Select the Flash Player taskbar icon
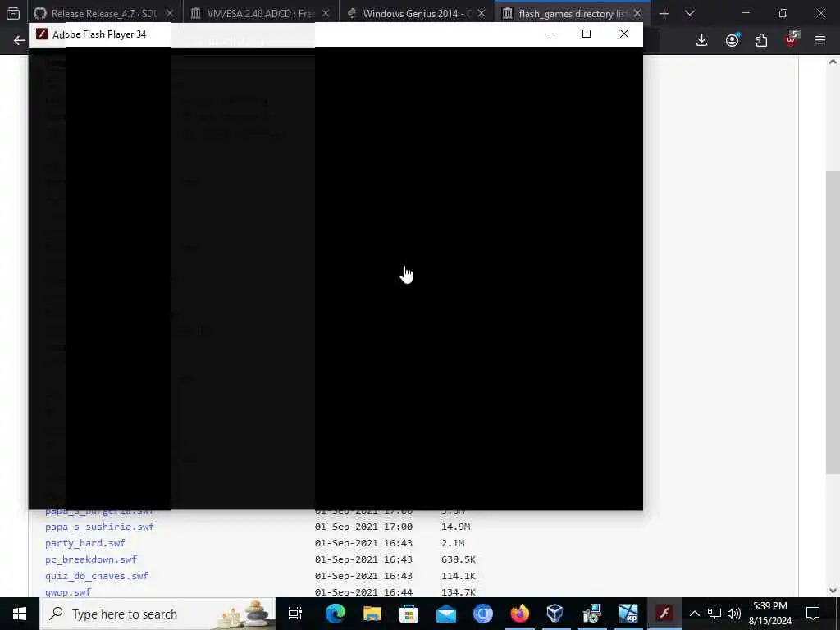Viewport: 840px width, 630px height. click(664, 614)
